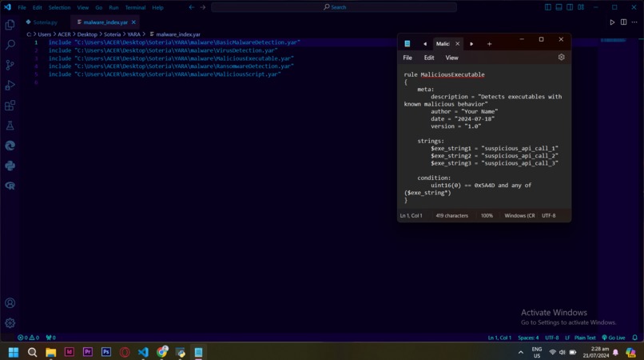Open Notepad File menu
Viewport: 644px width, 360px height.
407,58
